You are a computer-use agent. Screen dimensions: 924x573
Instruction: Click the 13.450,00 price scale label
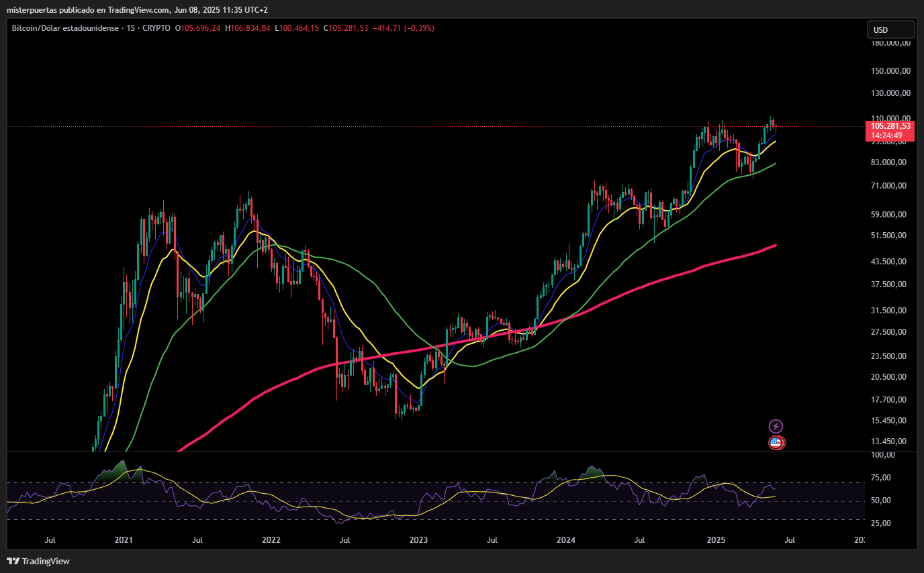890,441
